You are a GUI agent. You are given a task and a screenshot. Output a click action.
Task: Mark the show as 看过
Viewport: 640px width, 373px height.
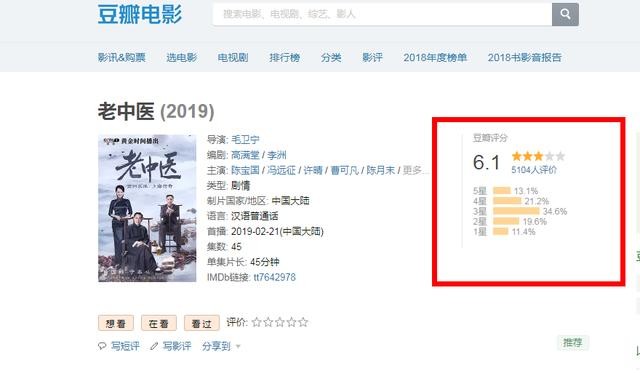202,323
